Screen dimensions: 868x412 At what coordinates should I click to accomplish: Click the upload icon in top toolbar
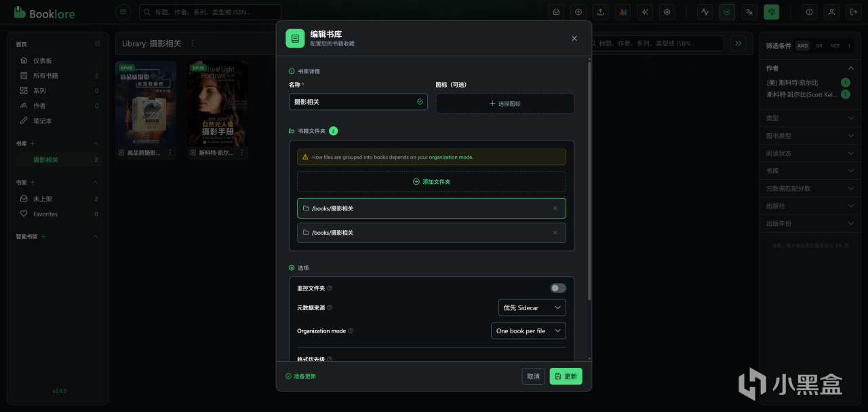(600, 12)
